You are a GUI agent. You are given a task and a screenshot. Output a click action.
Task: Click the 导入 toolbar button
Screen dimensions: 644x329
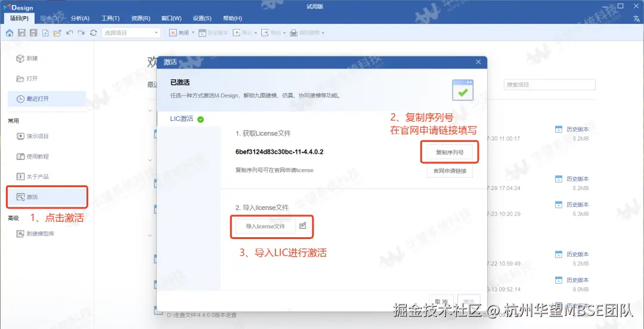(242, 33)
